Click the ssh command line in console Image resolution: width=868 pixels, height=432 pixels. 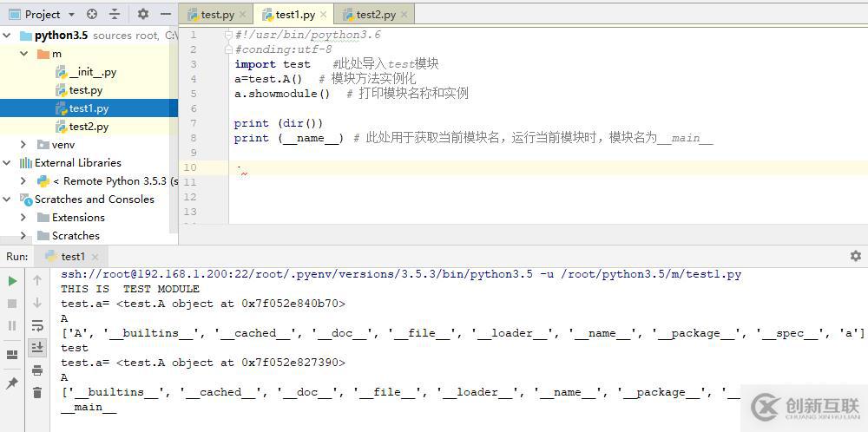pos(401,274)
